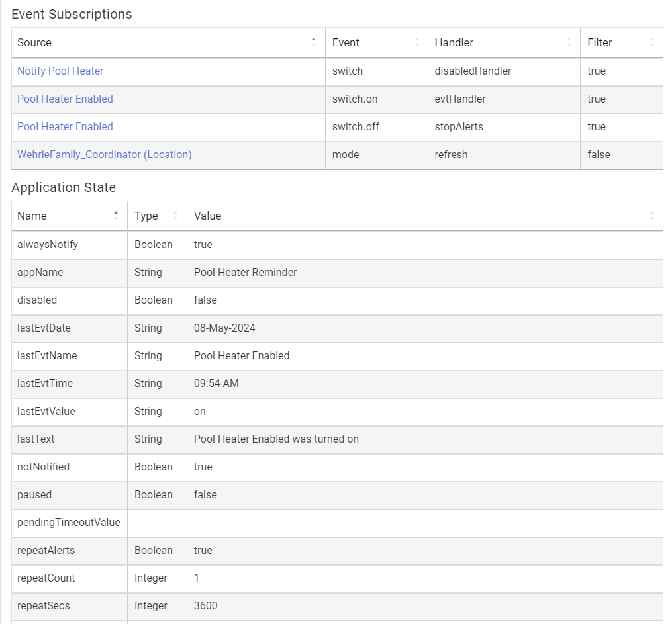Click the alwaysNotify row name
The height and width of the screenshot is (624, 672).
48,245
